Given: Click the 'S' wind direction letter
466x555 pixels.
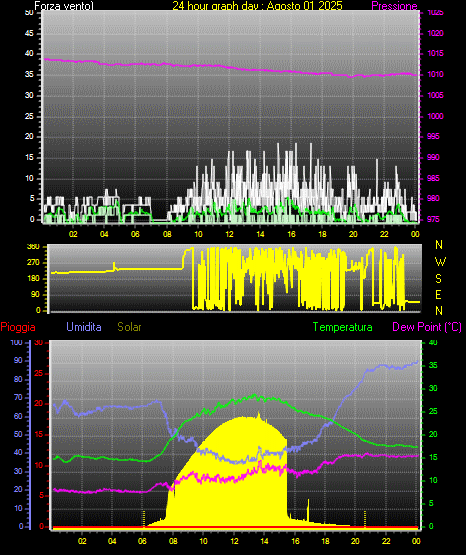Looking at the screenshot, I should click(438, 279).
